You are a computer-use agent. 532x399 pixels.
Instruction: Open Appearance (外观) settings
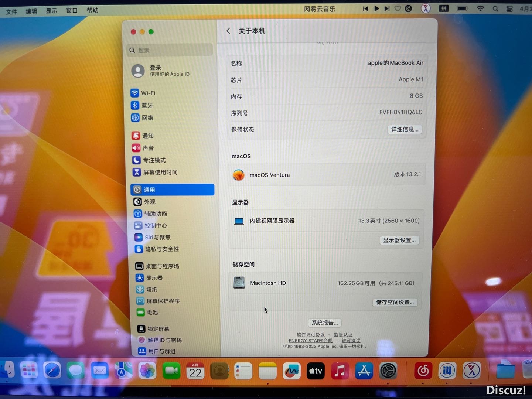pyautogui.click(x=144, y=202)
